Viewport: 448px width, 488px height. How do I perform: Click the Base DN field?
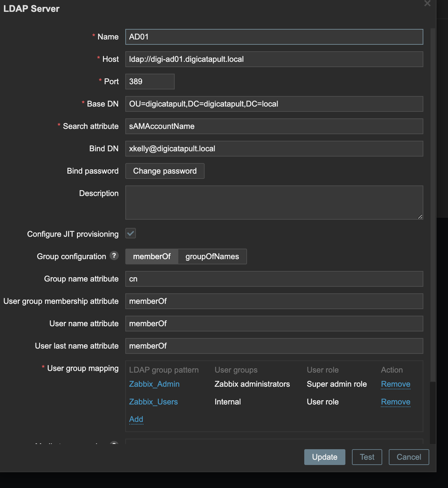(x=274, y=104)
